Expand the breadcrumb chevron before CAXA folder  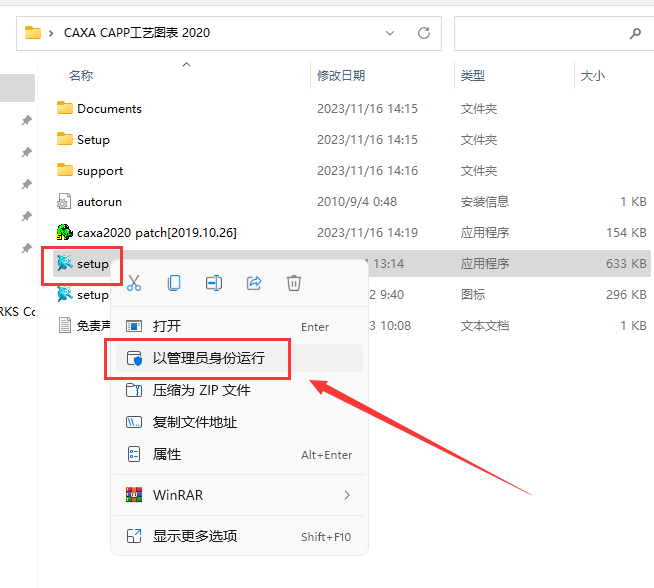point(51,33)
